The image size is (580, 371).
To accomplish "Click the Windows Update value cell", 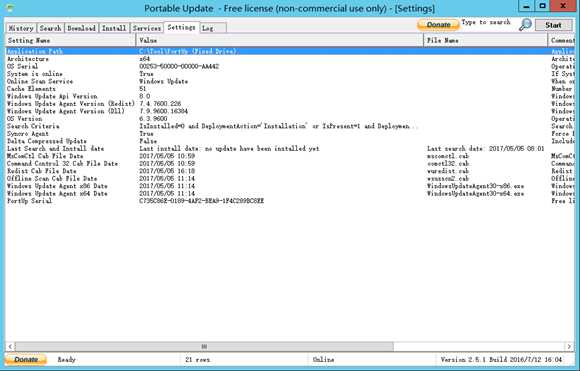I will click(x=163, y=81).
